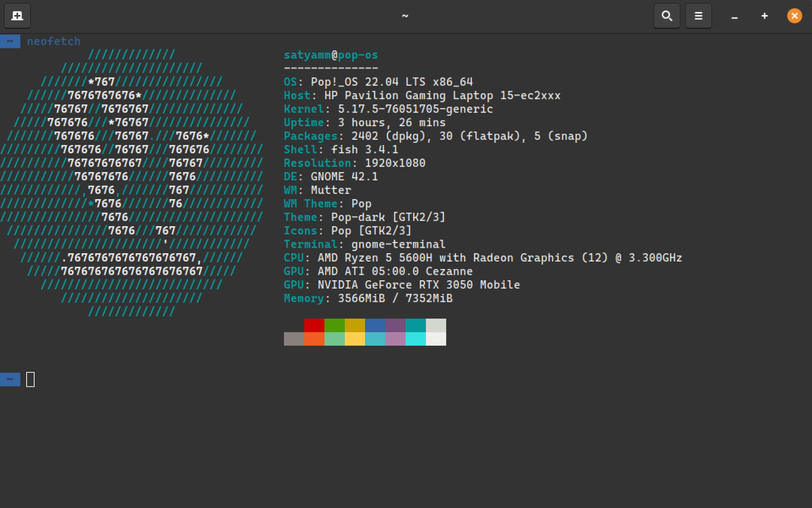
Task: Click the Host line HP Pavilion Gaming
Action: tap(422, 95)
